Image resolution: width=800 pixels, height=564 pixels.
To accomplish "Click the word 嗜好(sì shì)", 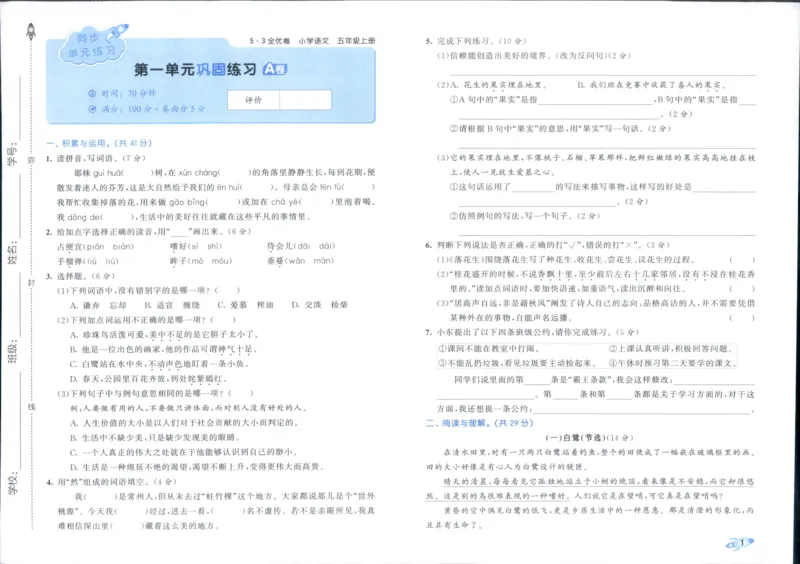I will coord(196,247).
